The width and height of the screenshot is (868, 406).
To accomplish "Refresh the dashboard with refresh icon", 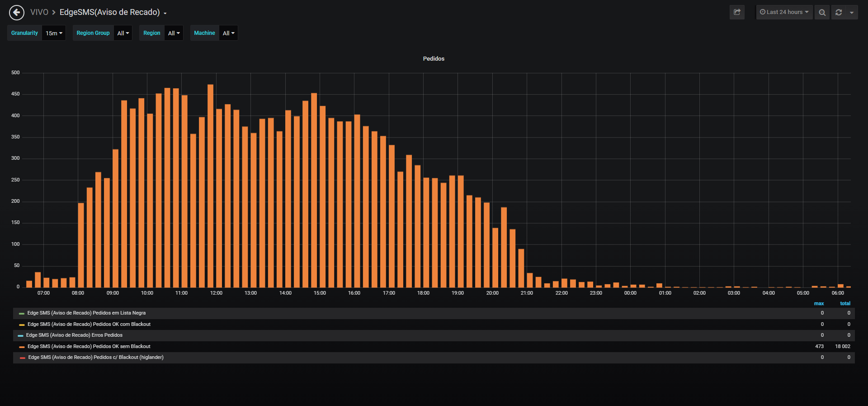I will [x=839, y=12].
